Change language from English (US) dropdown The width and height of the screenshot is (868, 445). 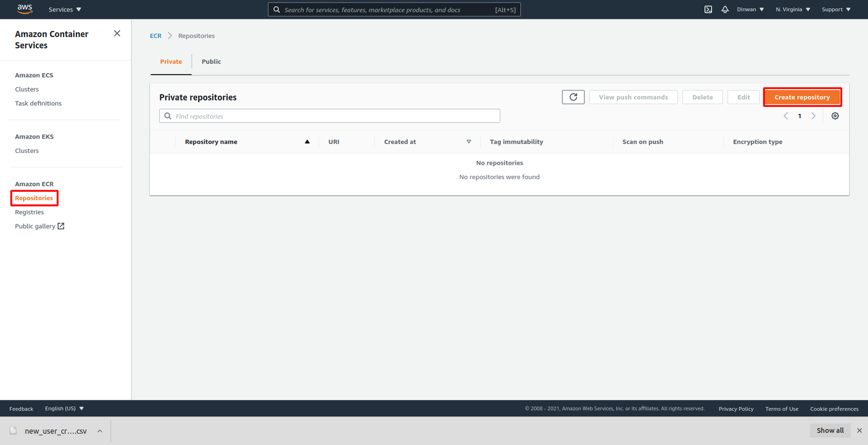pos(64,409)
